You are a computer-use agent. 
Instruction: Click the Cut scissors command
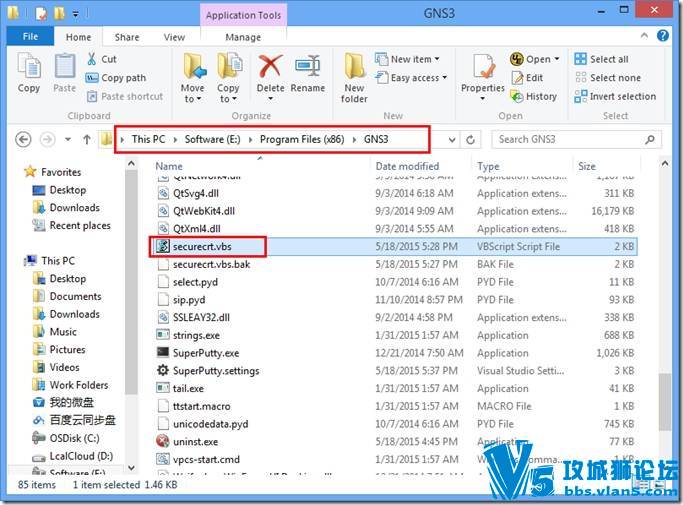point(102,59)
